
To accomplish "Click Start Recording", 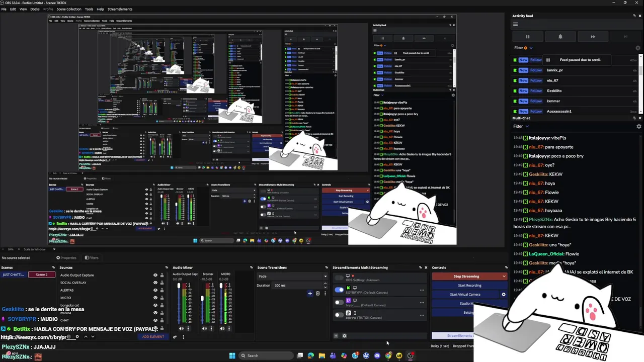I will [469, 286].
